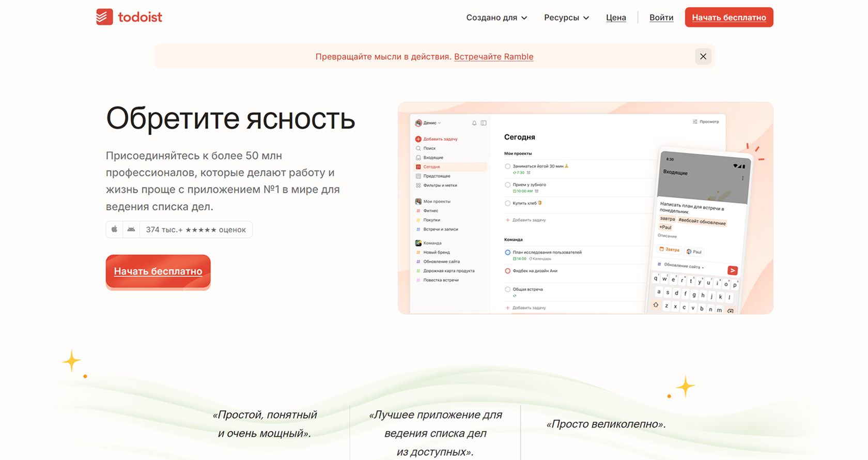Image resolution: width=868 pixels, height=460 pixels.
Task: Click the Android icon in ratings badge
Action: [x=131, y=229]
